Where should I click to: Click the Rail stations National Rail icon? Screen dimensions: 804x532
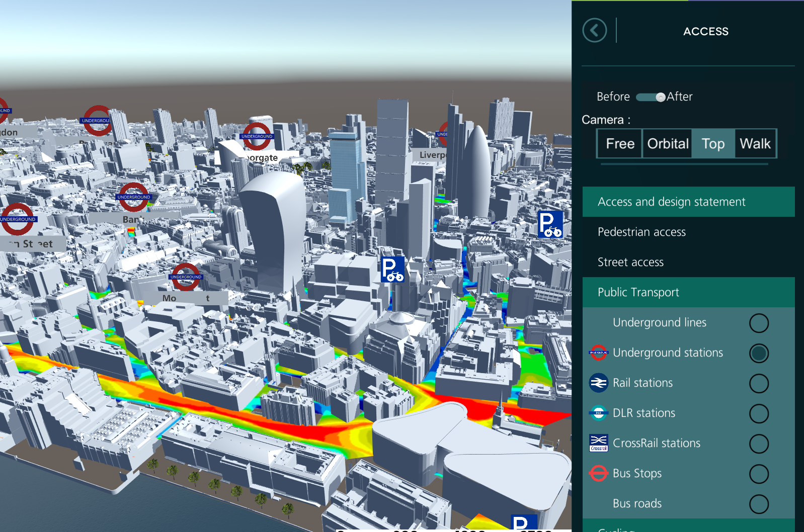[x=598, y=383]
